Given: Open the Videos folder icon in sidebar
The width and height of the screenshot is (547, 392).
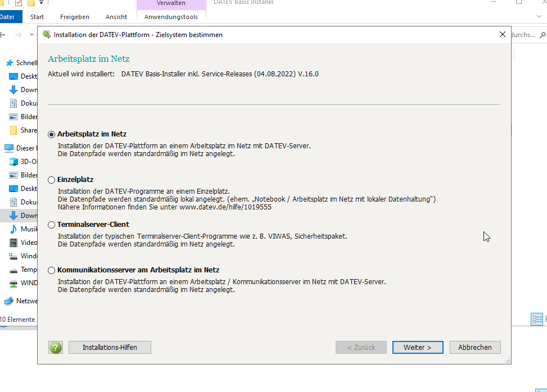Looking at the screenshot, I should (13, 243).
